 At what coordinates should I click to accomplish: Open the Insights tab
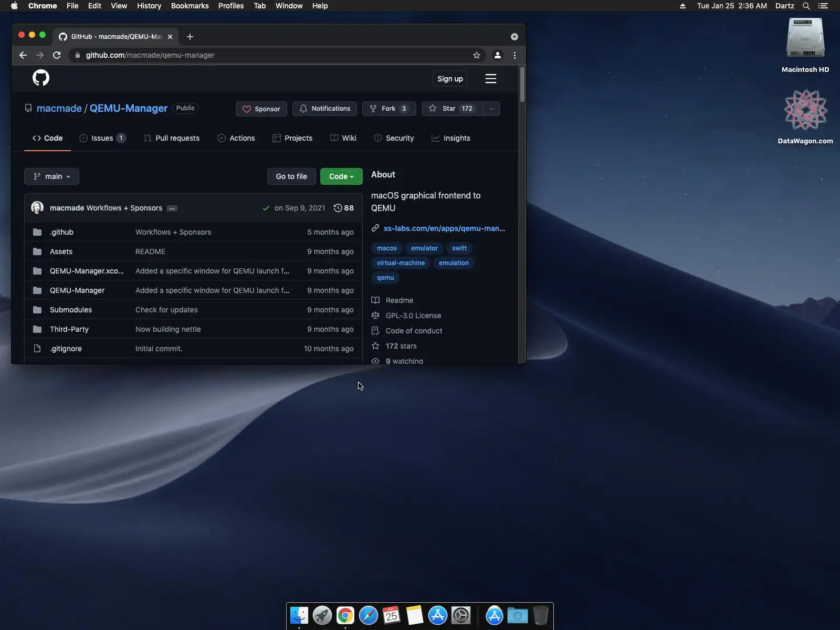451,138
